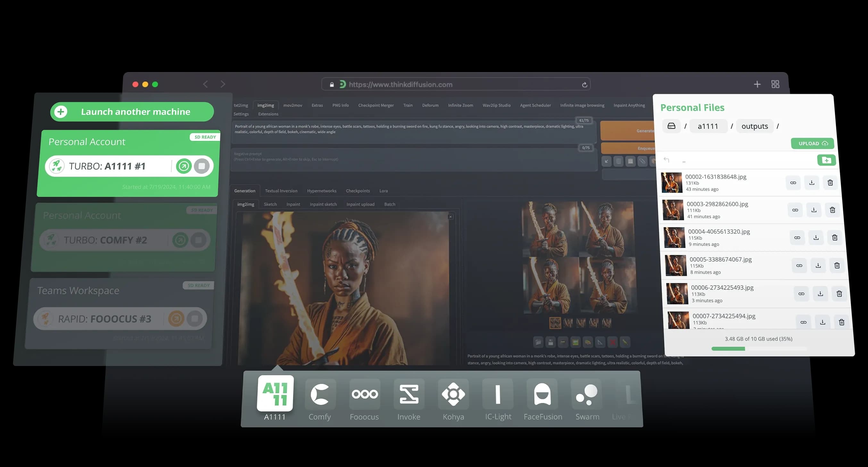868x467 pixels.
Task: Open the TURBO: A1111 #1 machine
Action: [x=184, y=166]
